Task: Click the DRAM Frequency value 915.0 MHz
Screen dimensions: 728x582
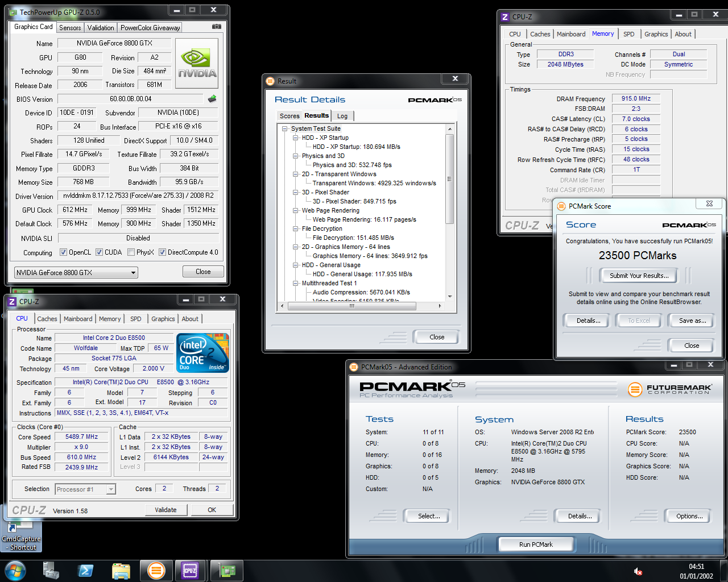Action: tap(636, 99)
